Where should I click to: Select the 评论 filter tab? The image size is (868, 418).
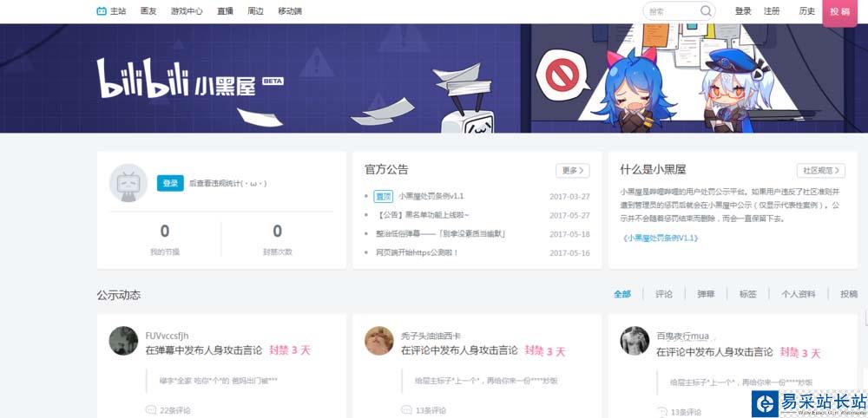click(x=664, y=294)
